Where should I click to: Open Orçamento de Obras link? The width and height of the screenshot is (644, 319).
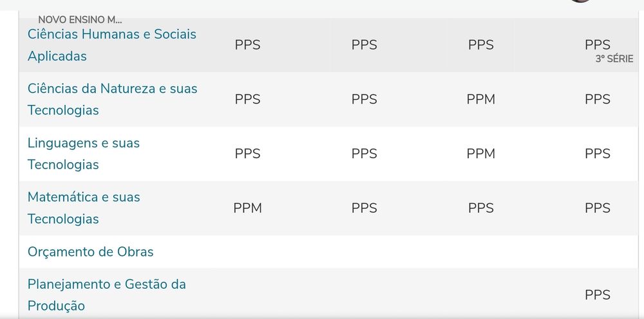pyautogui.click(x=90, y=251)
